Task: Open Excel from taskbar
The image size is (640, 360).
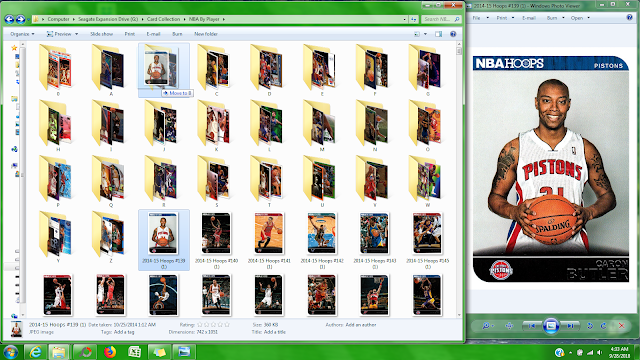Action: [x=134, y=352]
